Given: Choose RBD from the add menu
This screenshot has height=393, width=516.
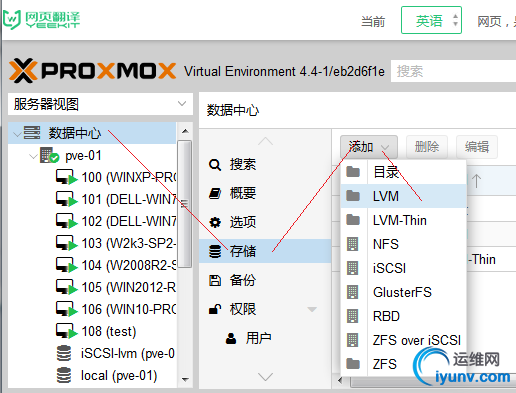Looking at the screenshot, I should click(403, 316).
